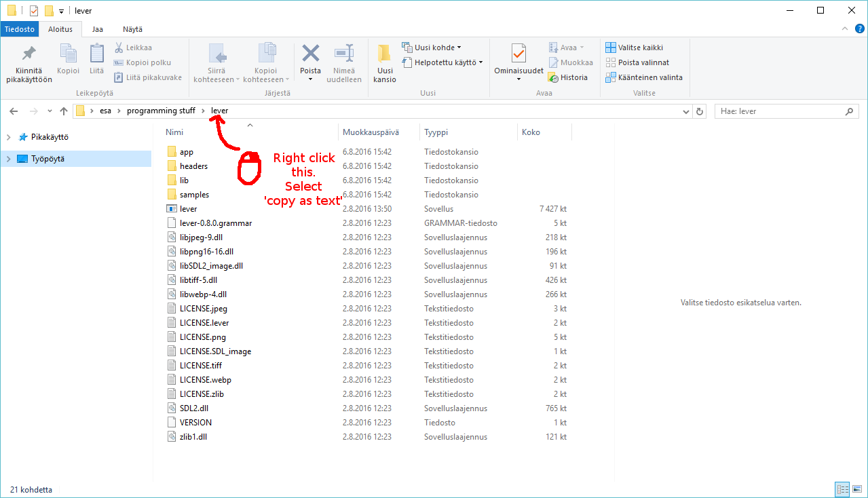
Task: Switch to large icons view in status bar
Action: click(856, 489)
